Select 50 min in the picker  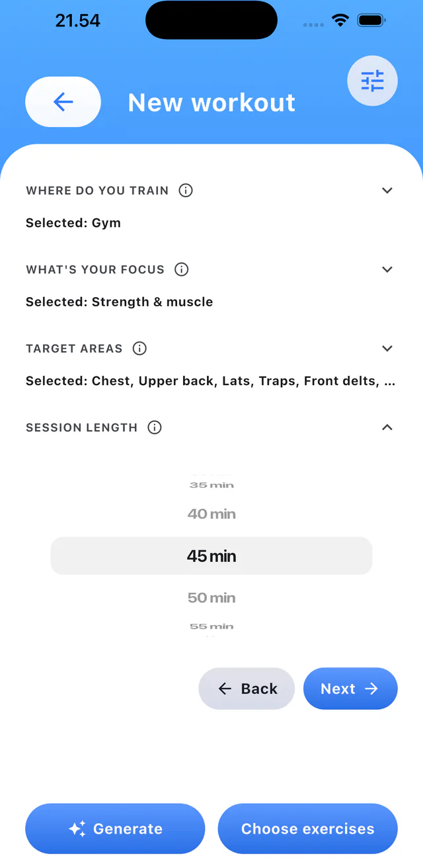tap(211, 598)
